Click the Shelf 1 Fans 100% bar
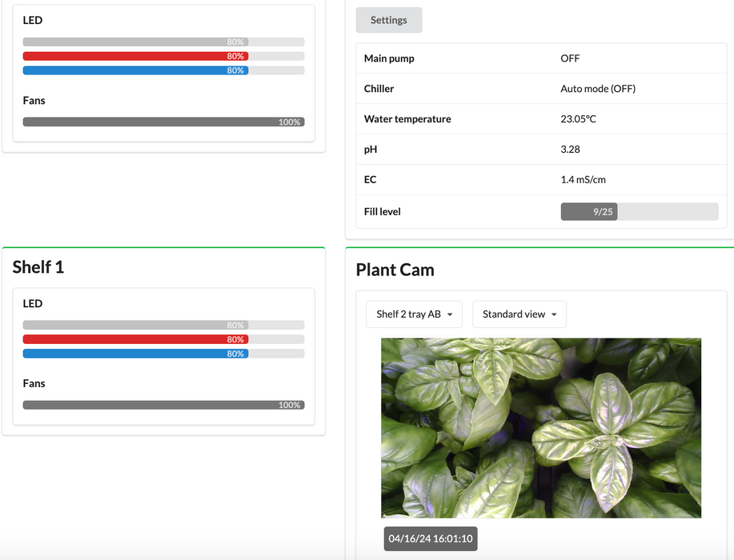 coord(163,405)
